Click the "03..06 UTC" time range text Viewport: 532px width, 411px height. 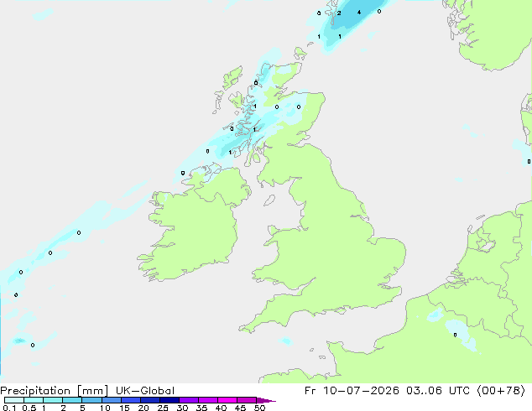[438, 391]
